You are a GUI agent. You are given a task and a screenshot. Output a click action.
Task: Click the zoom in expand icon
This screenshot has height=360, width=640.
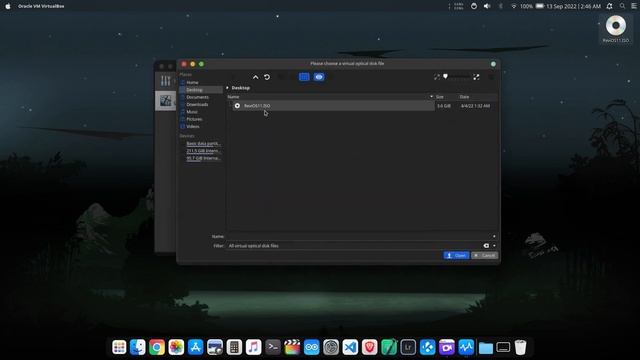(476, 77)
